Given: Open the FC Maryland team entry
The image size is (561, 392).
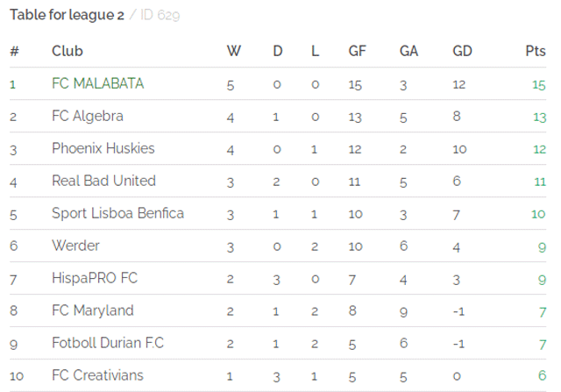Looking at the screenshot, I should pos(93,310).
